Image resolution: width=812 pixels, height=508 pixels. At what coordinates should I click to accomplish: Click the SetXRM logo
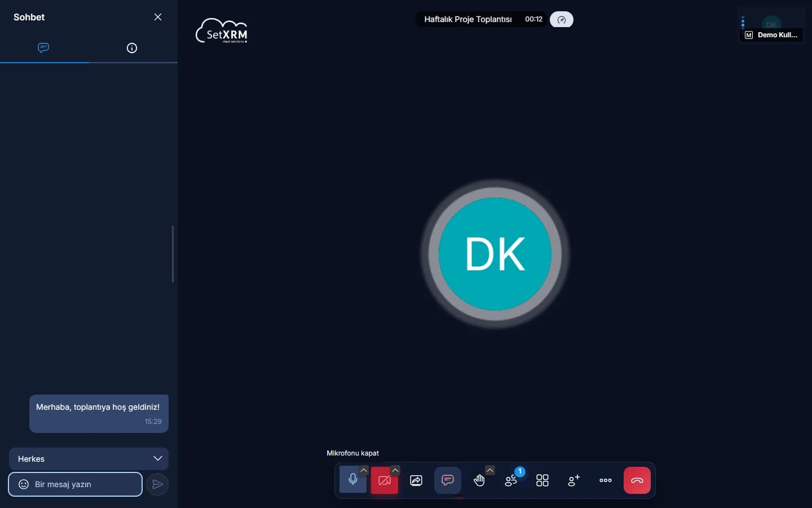pyautogui.click(x=222, y=31)
